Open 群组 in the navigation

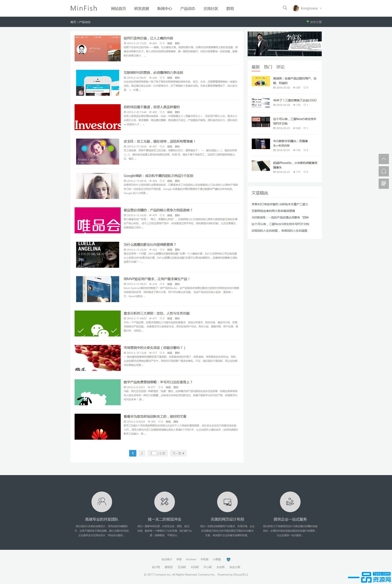230,8
